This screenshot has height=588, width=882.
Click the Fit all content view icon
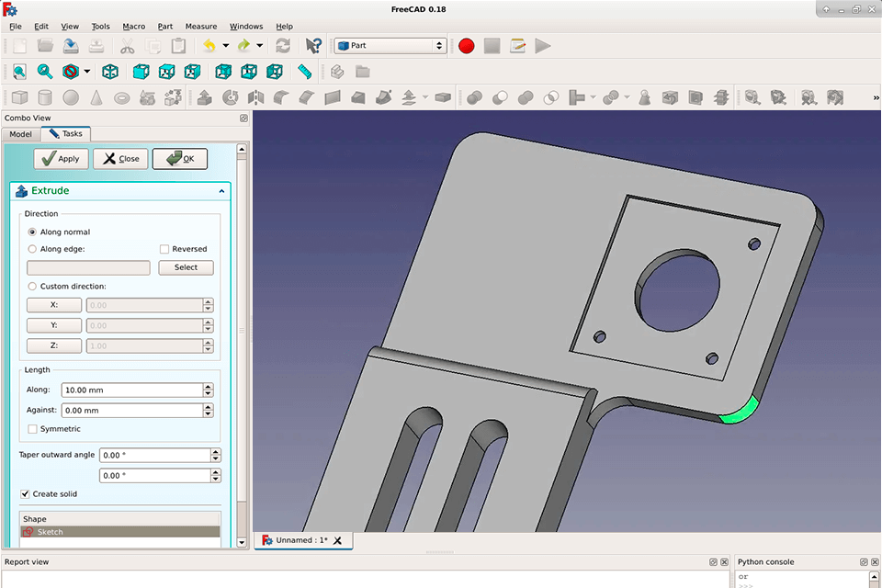(19, 72)
